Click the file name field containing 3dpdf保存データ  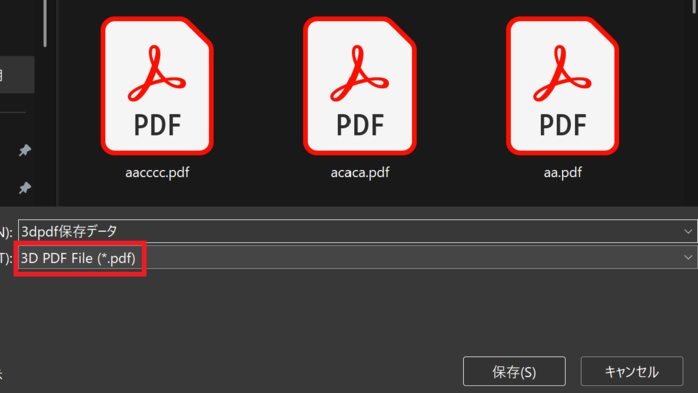pos(357,231)
